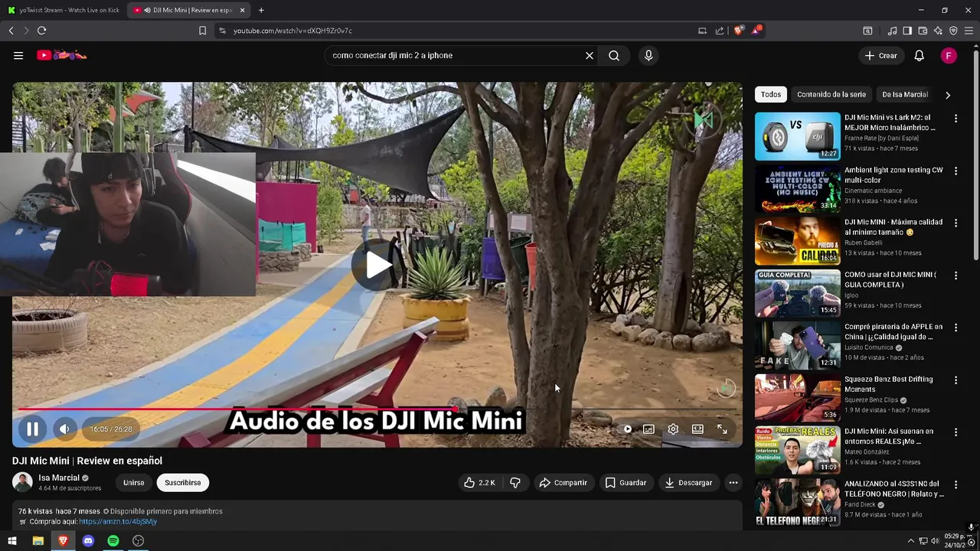Open Isa Marcial's channel avatar
980x551 pixels.
(22, 482)
